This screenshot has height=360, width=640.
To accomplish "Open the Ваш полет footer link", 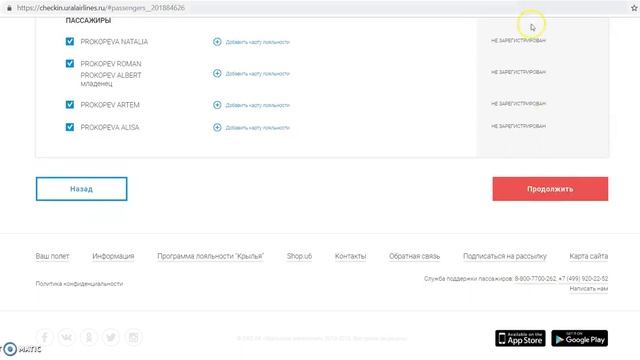I will [x=52, y=256].
